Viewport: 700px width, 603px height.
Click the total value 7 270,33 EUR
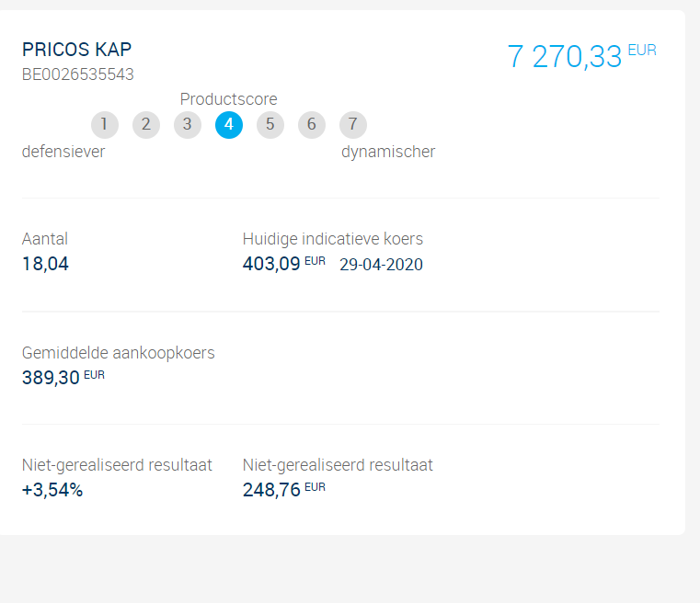pyautogui.click(x=580, y=56)
